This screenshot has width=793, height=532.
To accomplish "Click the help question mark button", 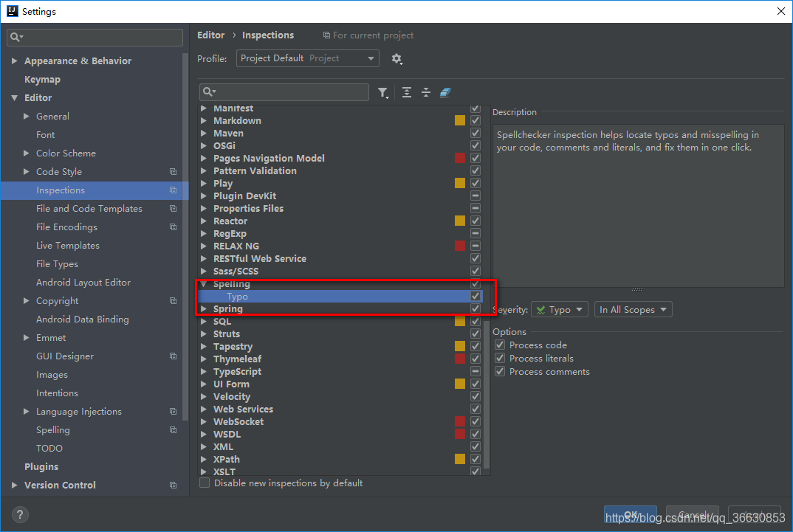I will [x=20, y=514].
